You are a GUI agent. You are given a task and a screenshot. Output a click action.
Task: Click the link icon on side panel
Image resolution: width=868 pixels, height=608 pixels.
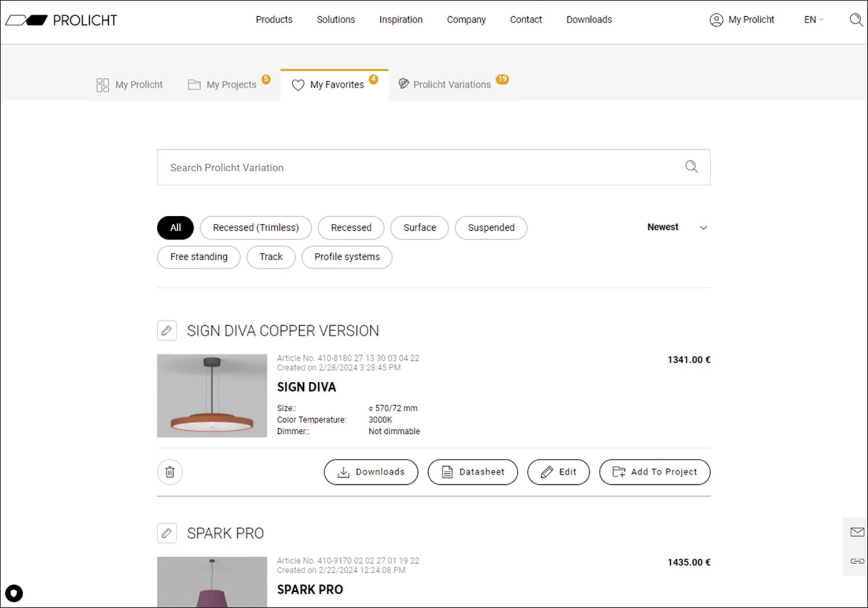pyautogui.click(x=857, y=561)
